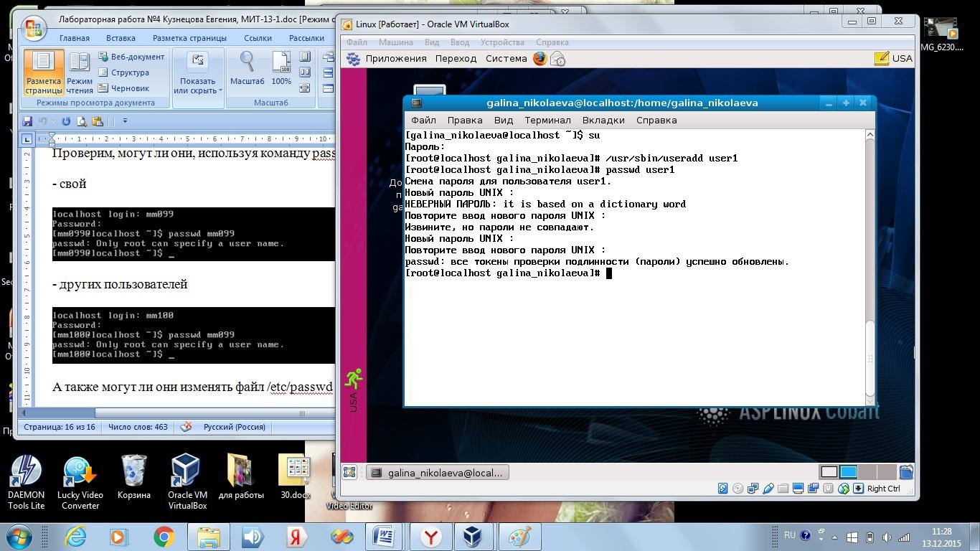The width and height of the screenshot is (980, 551).
Task: Open Вкладки menu in terminal
Action: [x=603, y=120]
